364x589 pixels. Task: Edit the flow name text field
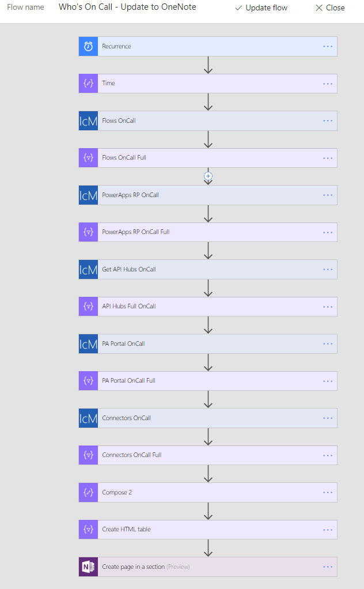127,7
